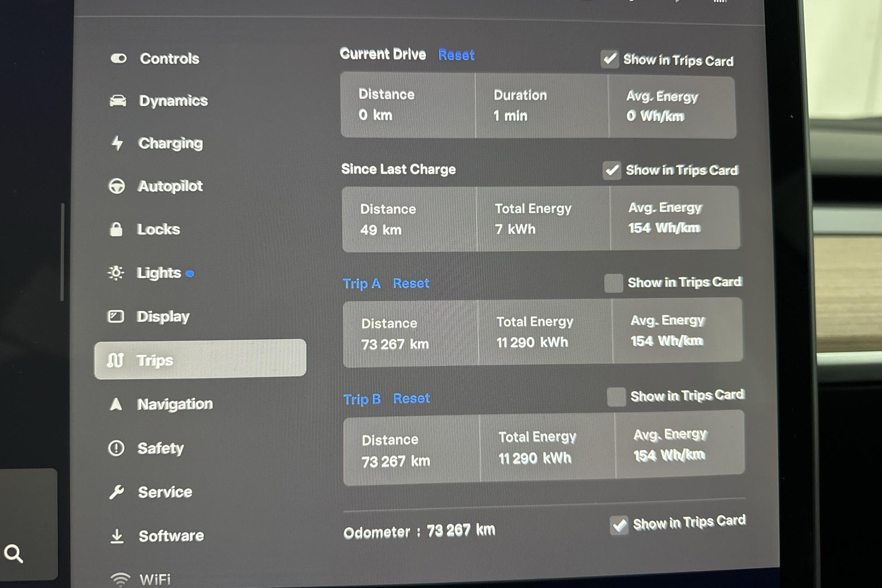Navigate to Navigation settings
Viewport: 882px width, 588px height.
(x=177, y=402)
